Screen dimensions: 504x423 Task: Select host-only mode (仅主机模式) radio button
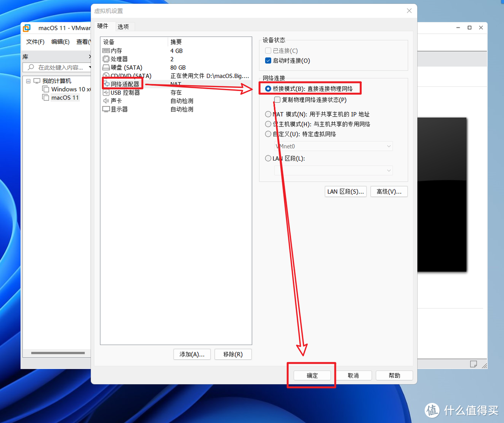coord(268,124)
